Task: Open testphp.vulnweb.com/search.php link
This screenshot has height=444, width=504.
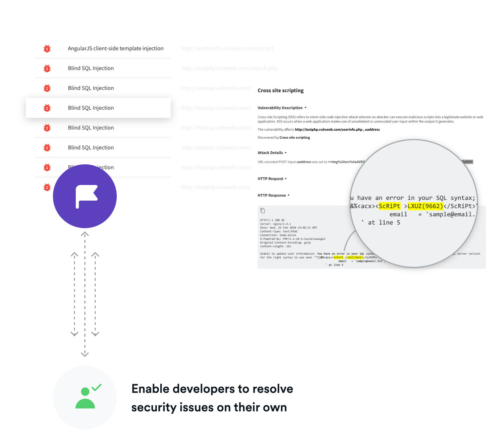Action: click(229, 68)
